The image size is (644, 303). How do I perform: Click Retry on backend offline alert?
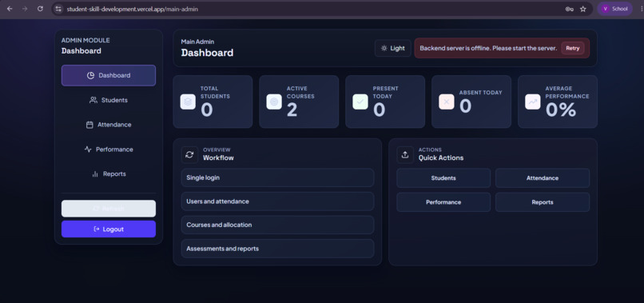coord(573,48)
